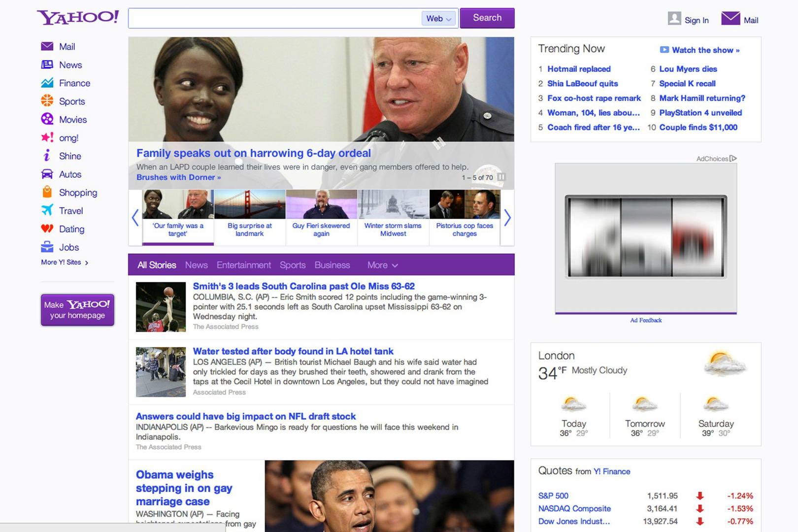Expand the More stories dropdown
This screenshot has width=798, height=532.
[382, 265]
